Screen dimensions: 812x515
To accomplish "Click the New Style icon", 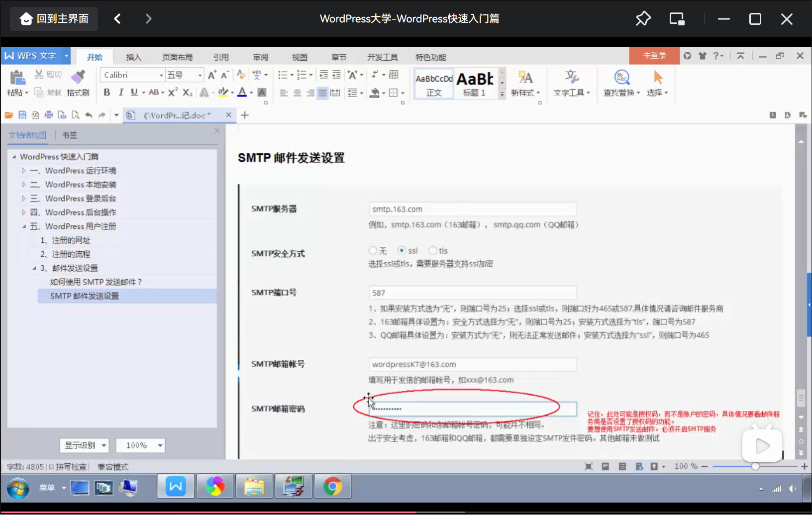I will click(x=525, y=77).
